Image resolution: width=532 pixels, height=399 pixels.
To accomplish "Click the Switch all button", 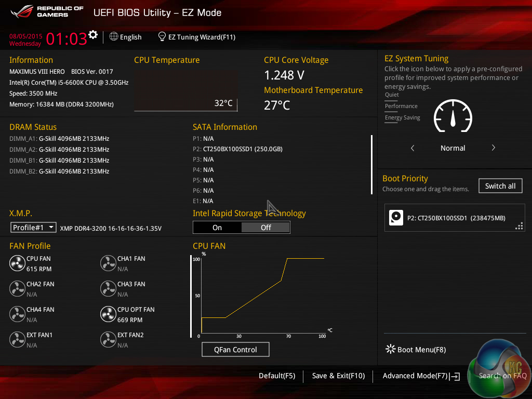I will pyautogui.click(x=500, y=186).
